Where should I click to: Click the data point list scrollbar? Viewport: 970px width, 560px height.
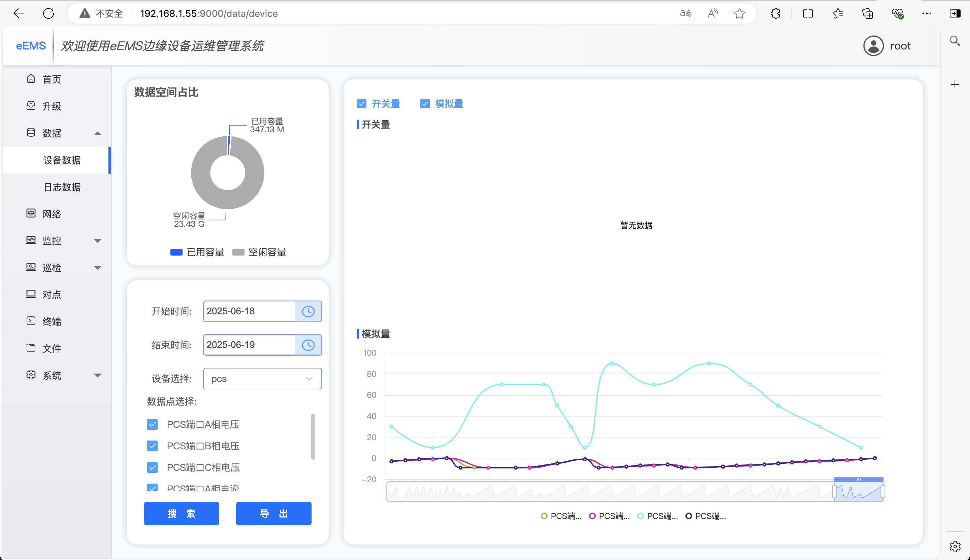[x=313, y=436]
